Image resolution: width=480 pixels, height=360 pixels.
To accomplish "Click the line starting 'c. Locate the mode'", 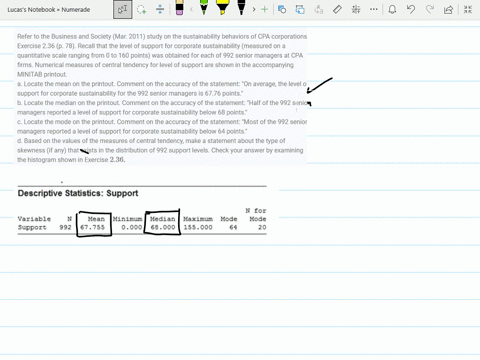I will [x=162, y=122].
